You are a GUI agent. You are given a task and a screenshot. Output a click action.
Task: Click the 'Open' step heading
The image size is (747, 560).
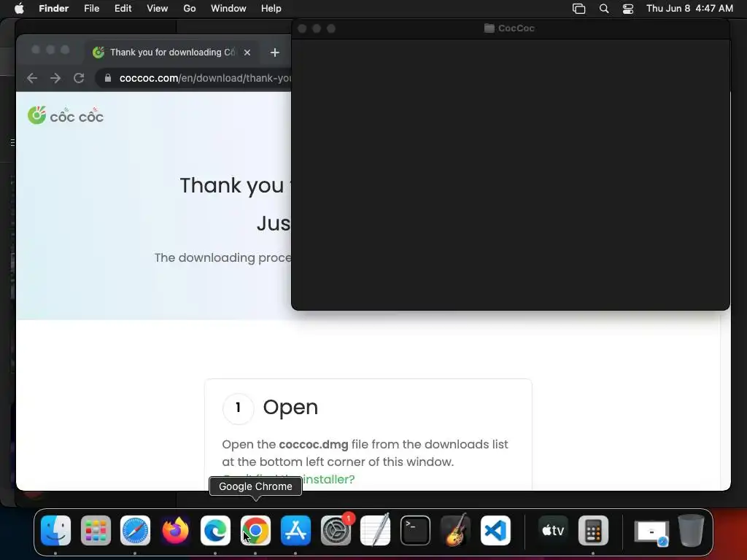click(x=290, y=407)
